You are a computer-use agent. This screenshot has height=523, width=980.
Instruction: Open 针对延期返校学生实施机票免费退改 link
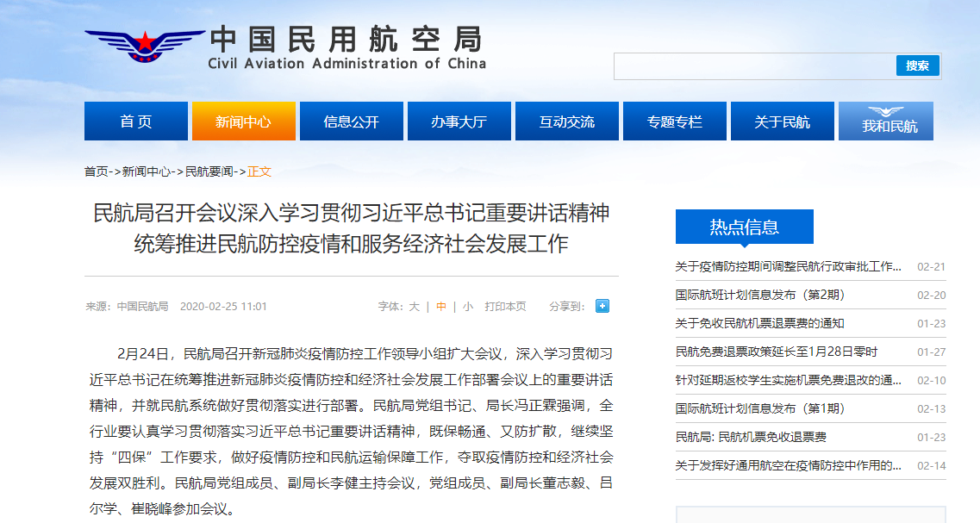788,381
